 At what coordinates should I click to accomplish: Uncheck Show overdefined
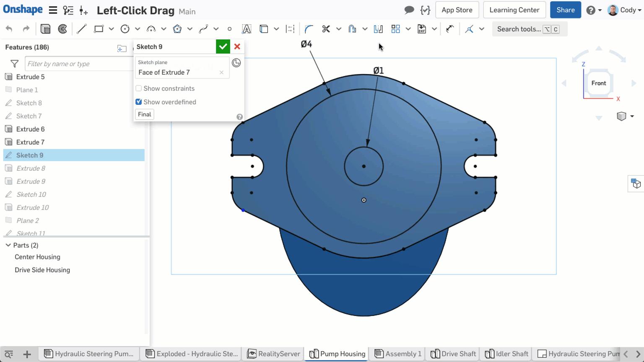point(138,102)
